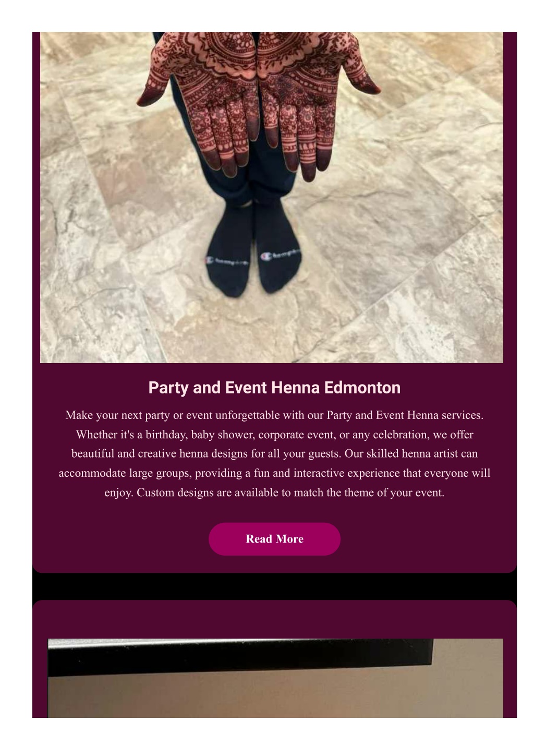Click the black gap between the two cards

click(274, 586)
